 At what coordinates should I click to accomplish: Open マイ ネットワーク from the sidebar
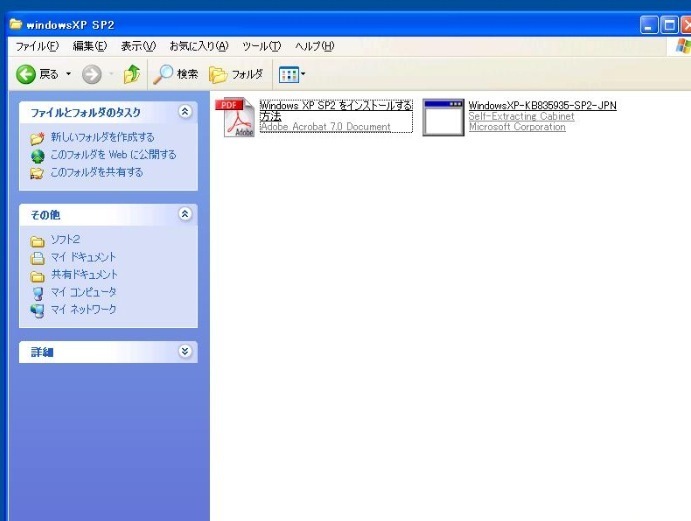(x=83, y=309)
